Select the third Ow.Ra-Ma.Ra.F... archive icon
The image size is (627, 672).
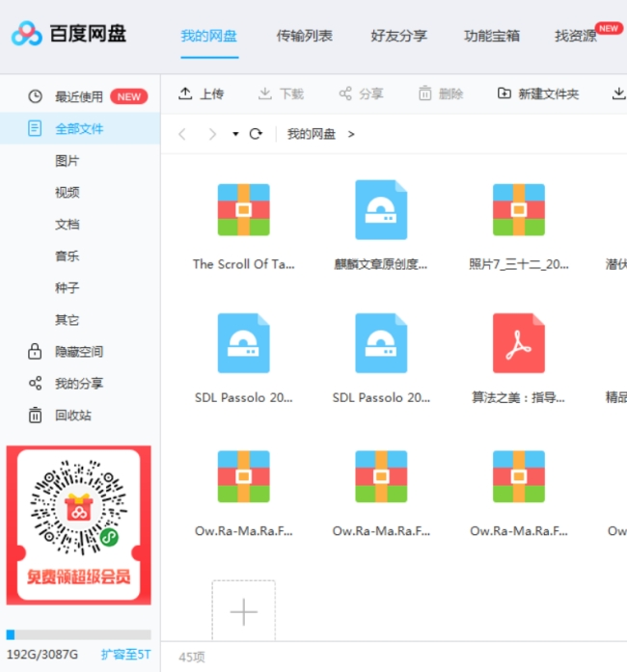coord(519,476)
